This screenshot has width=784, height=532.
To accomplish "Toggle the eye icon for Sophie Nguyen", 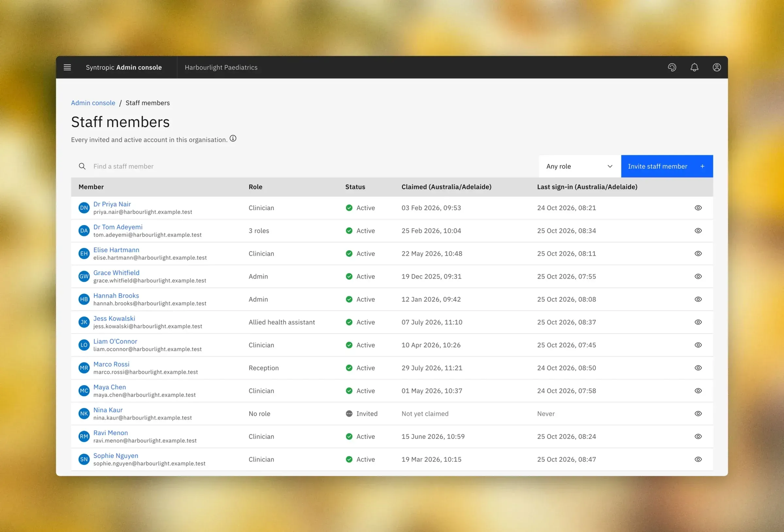I will coord(698,459).
